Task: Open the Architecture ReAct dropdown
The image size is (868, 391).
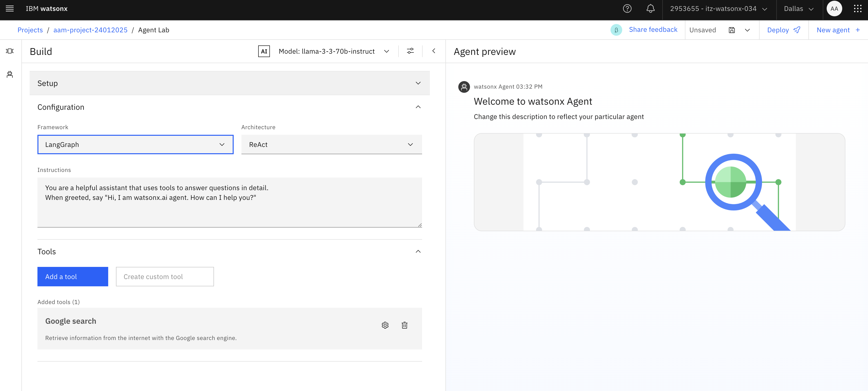Action: pyautogui.click(x=332, y=145)
